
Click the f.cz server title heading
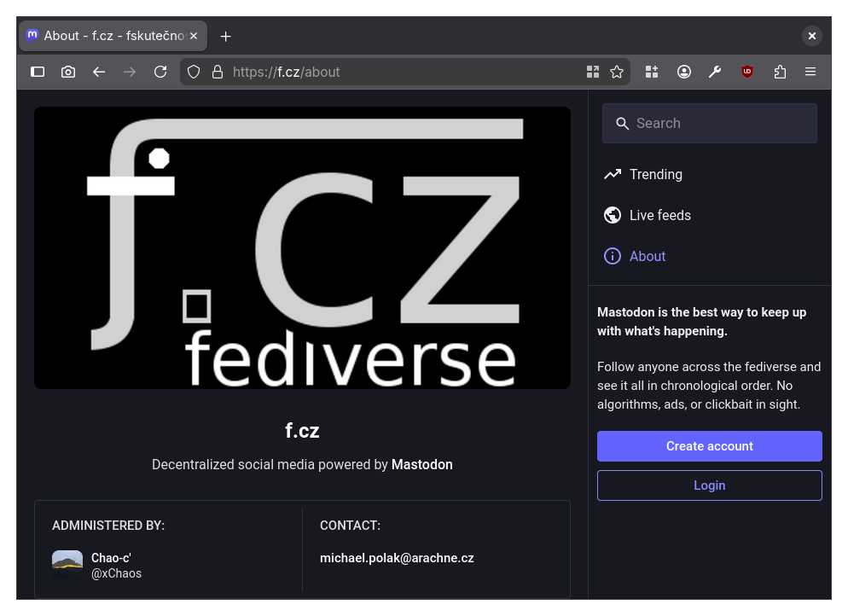[302, 431]
